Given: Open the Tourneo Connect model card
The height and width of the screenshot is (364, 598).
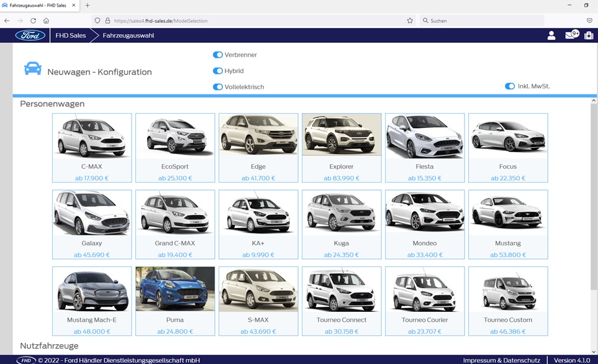Looking at the screenshot, I should pos(342,301).
